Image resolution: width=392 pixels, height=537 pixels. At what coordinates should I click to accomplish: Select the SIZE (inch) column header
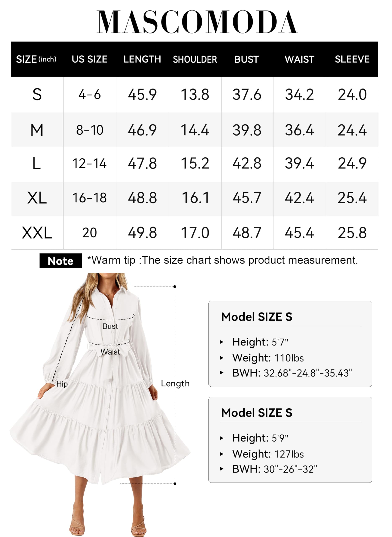pyautogui.click(x=36, y=59)
